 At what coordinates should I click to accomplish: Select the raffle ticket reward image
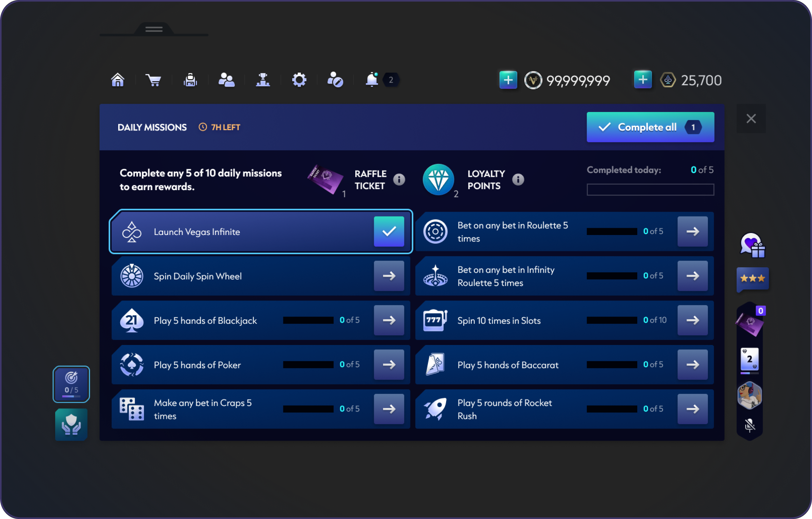tap(325, 179)
